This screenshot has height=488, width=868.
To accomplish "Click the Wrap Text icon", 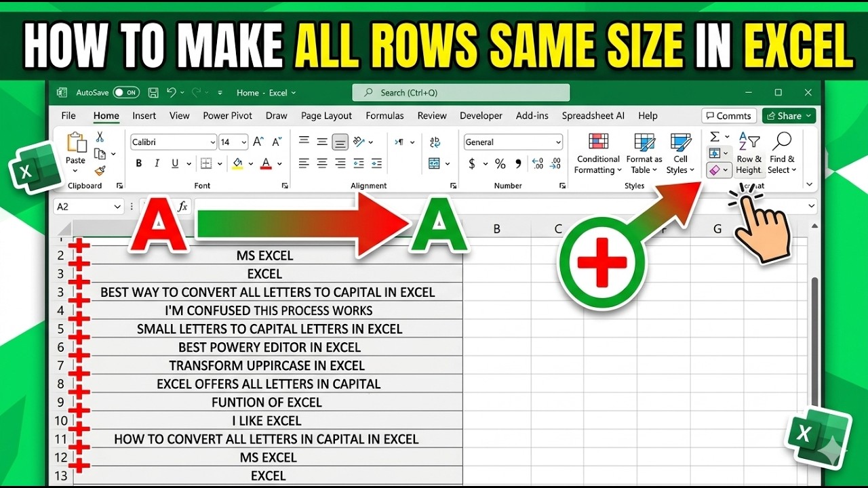I will [435, 142].
